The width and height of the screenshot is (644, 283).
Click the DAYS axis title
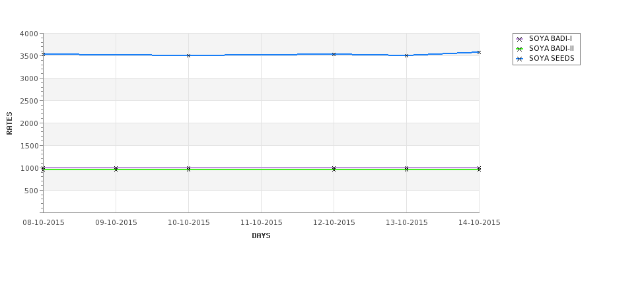point(261,236)
